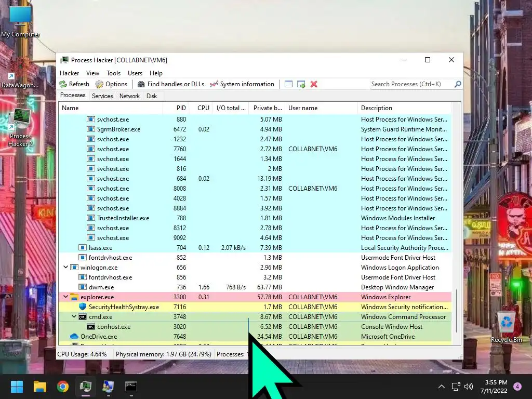Select fontdrvhost.exe with PID 852
Viewport: 532px width, 399px height.
click(x=255, y=258)
